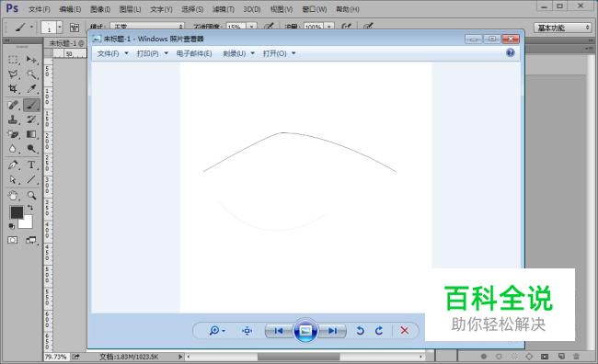Toggle pressure for opacity icon

pyautogui.click(x=269, y=27)
